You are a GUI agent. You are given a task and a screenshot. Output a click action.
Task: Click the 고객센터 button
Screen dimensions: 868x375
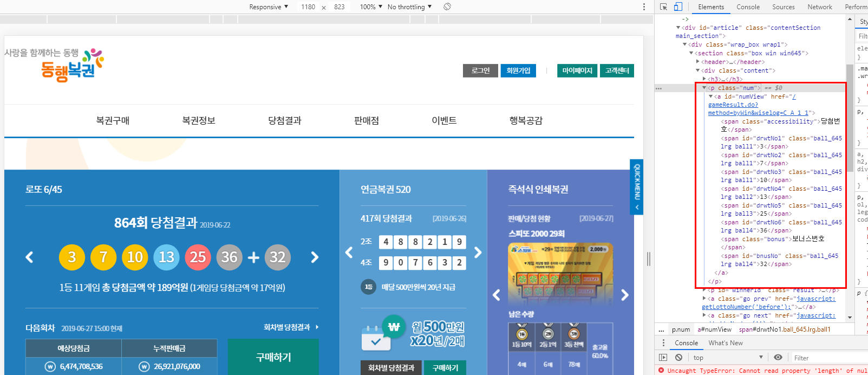[617, 71]
